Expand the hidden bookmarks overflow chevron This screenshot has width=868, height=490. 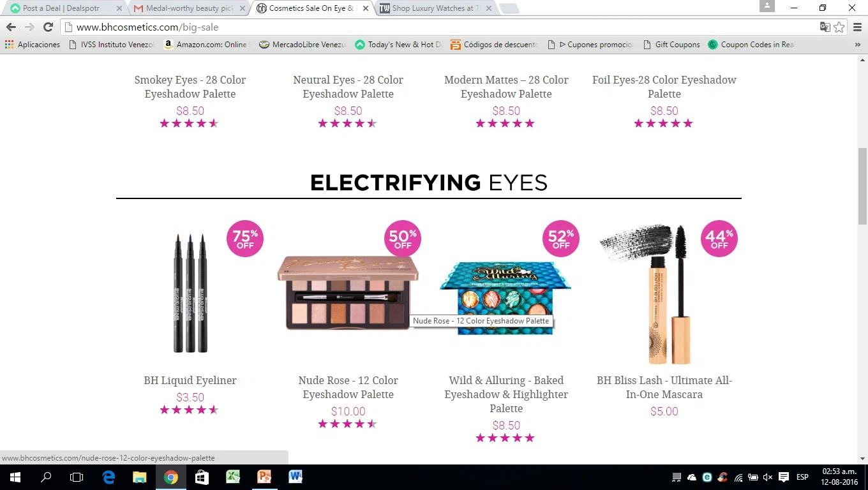(858, 45)
